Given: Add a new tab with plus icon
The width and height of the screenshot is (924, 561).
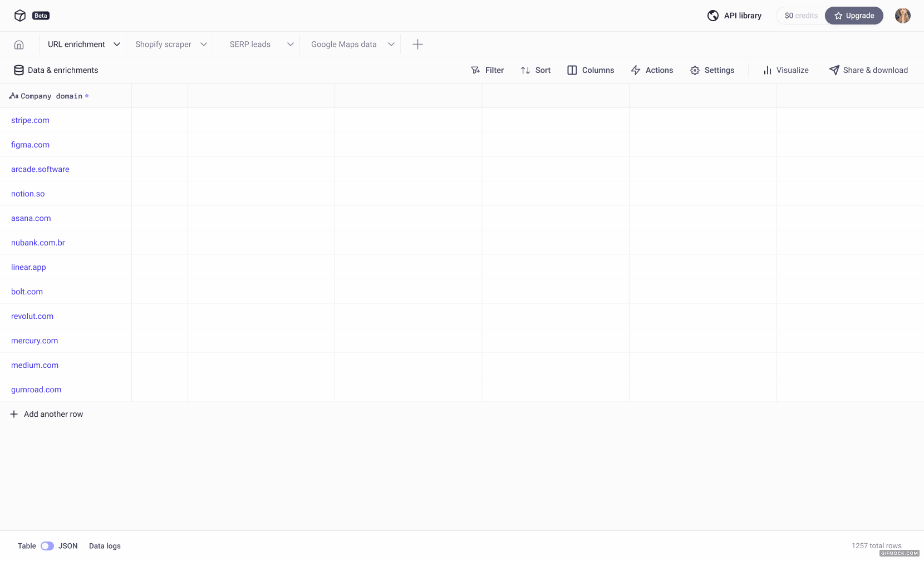Looking at the screenshot, I should tap(417, 45).
